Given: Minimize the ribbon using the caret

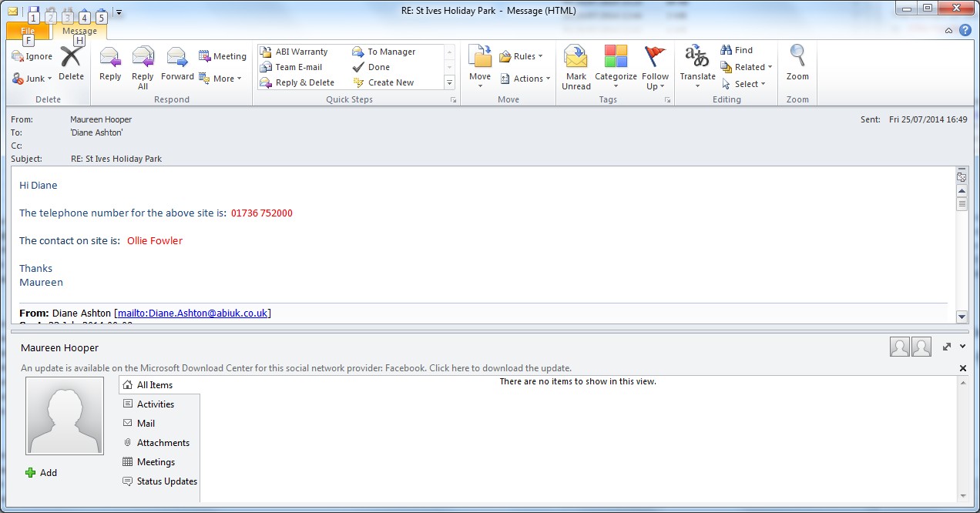Looking at the screenshot, I should coord(949,31).
